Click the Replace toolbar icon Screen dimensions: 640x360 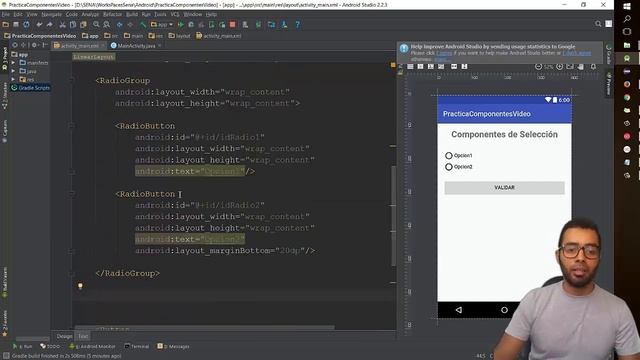click(x=107, y=24)
